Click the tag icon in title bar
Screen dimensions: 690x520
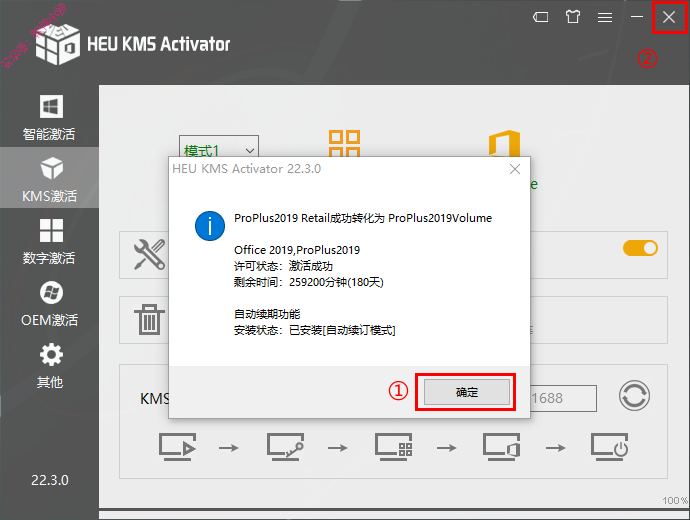click(x=541, y=17)
